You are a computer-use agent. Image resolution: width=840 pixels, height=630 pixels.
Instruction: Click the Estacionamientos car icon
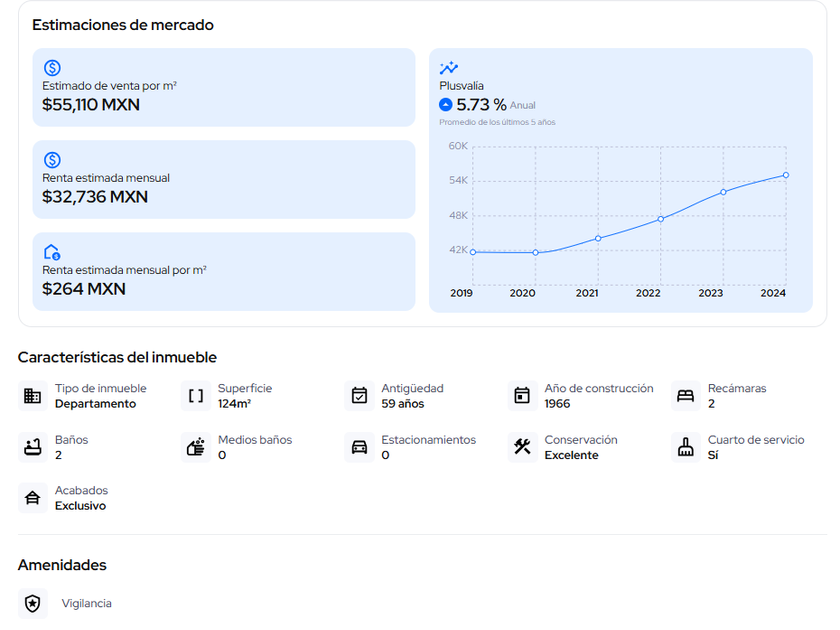359,447
